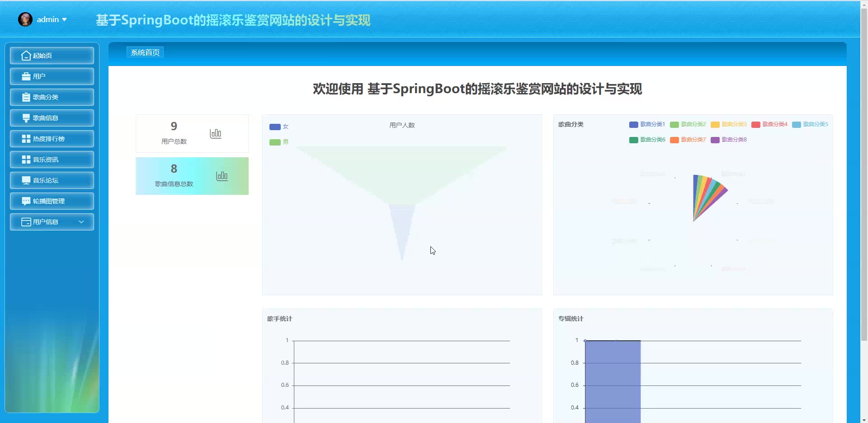Click the 用户总数 label text
868x423 pixels.
(174, 141)
